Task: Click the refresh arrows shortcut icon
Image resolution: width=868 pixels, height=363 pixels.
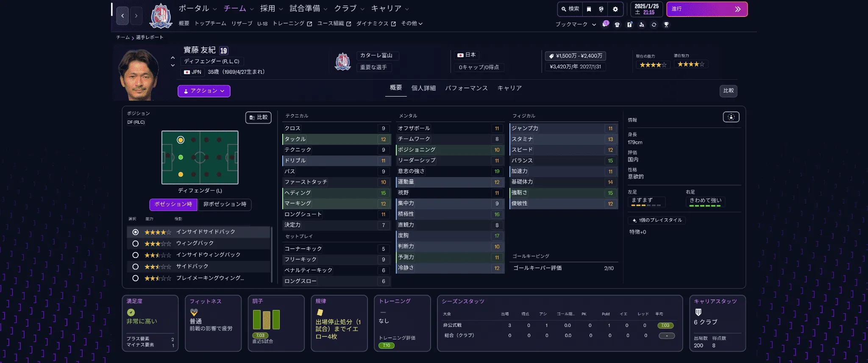Action: tap(654, 25)
